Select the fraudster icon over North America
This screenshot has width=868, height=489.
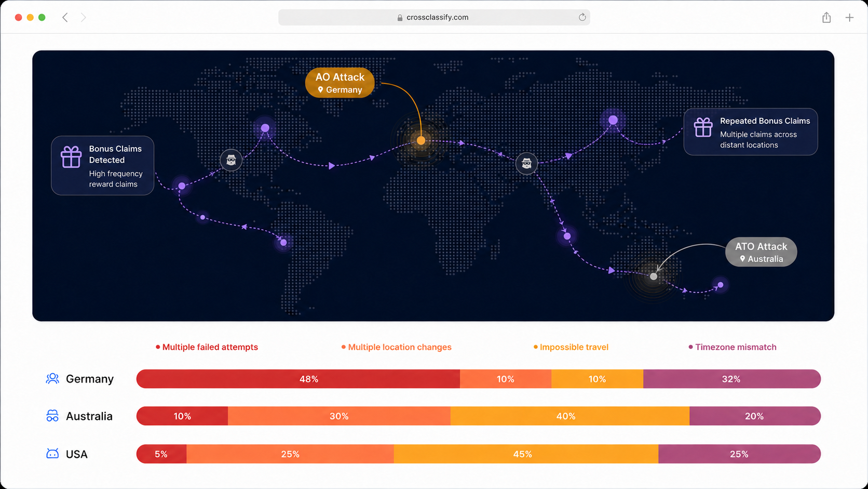pos(231,160)
